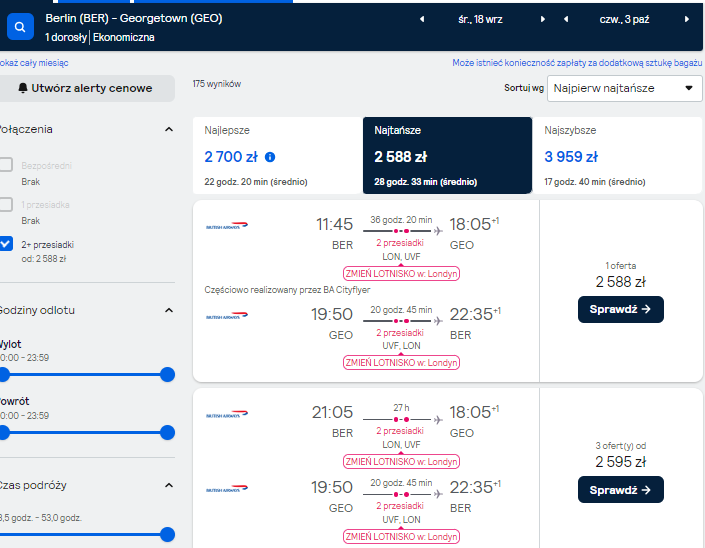Toggle the Bezpośredni checkbox
The image size is (705, 548).
click(6, 165)
